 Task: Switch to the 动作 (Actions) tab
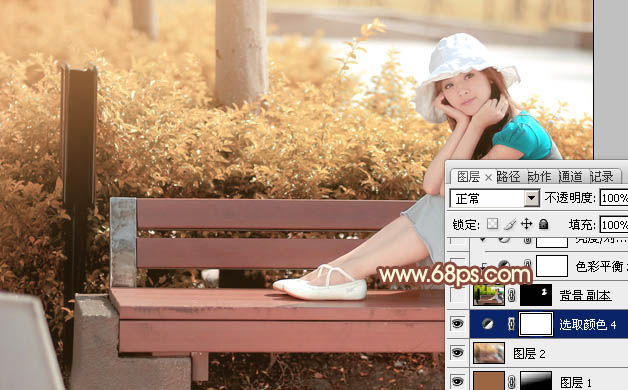(x=539, y=177)
